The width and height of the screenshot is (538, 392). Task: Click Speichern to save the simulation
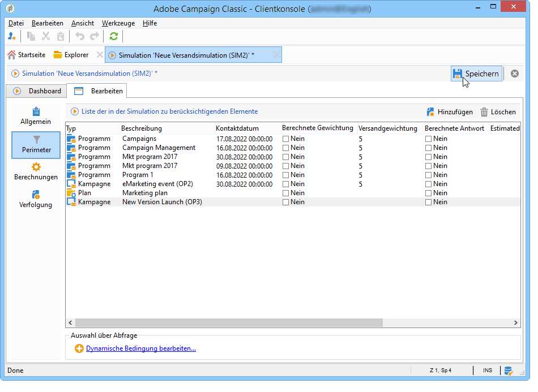click(476, 74)
